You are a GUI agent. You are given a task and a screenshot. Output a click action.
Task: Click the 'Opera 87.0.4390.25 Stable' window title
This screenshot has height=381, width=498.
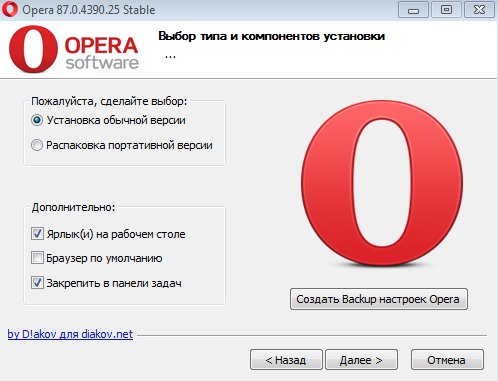[x=89, y=9]
